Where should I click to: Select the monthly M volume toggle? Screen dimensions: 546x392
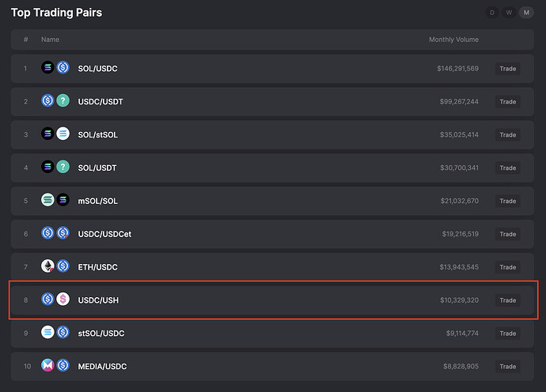(x=526, y=13)
